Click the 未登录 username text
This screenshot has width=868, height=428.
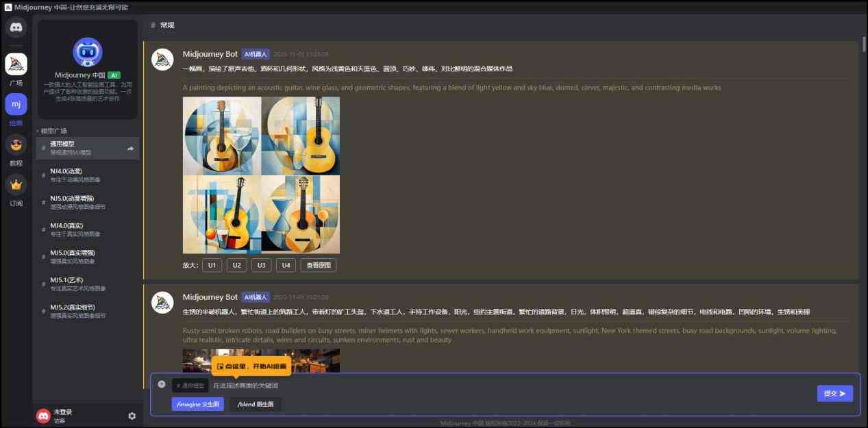click(63, 412)
